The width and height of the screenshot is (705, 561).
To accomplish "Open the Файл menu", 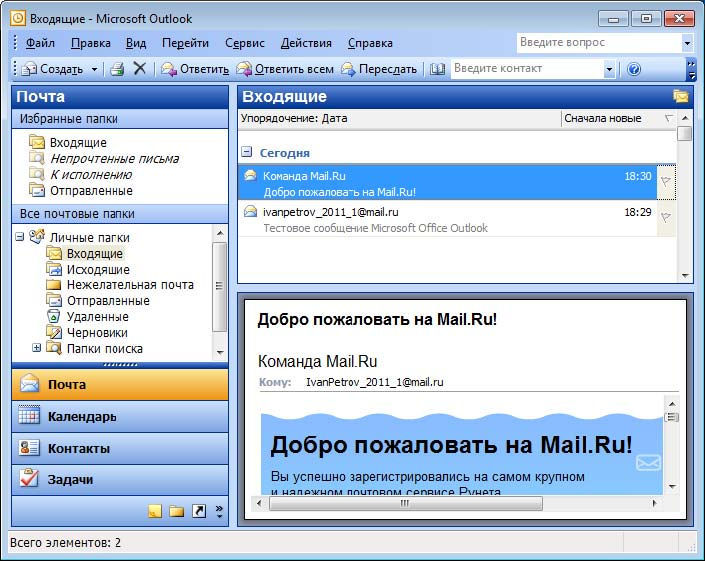I will tap(40, 43).
